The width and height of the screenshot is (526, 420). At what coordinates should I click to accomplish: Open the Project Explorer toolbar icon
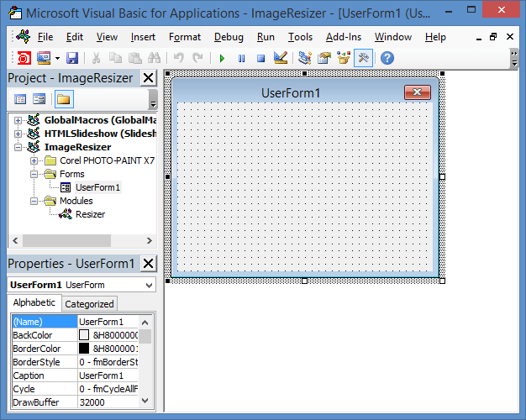coord(305,58)
